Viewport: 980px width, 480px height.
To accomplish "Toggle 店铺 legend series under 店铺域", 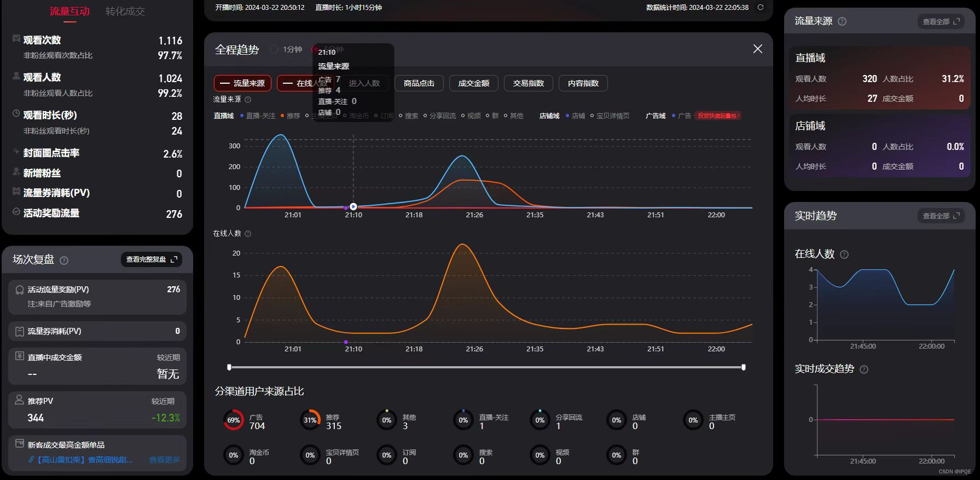I will tap(576, 116).
